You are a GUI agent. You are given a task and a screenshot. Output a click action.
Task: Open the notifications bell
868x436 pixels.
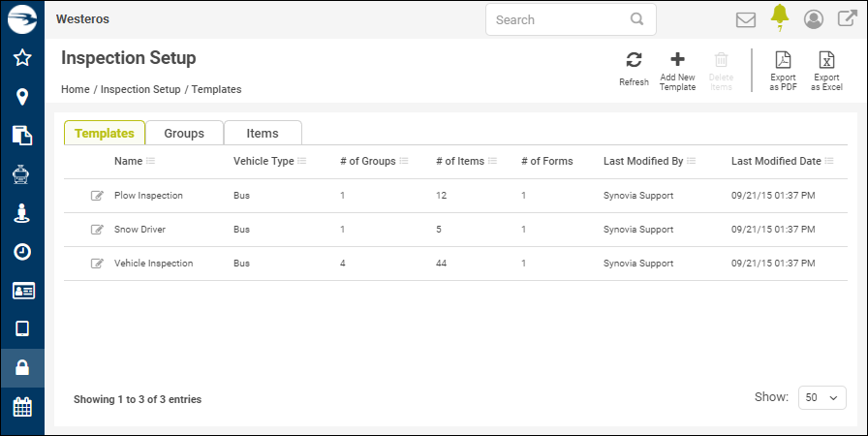tap(780, 16)
